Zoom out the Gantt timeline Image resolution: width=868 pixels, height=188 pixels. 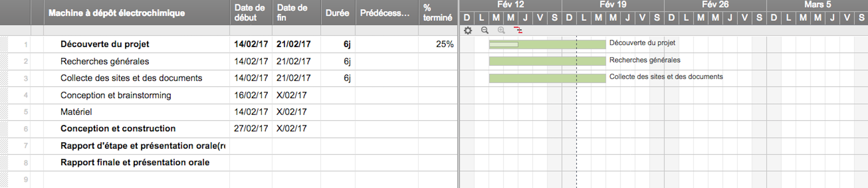click(x=484, y=30)
